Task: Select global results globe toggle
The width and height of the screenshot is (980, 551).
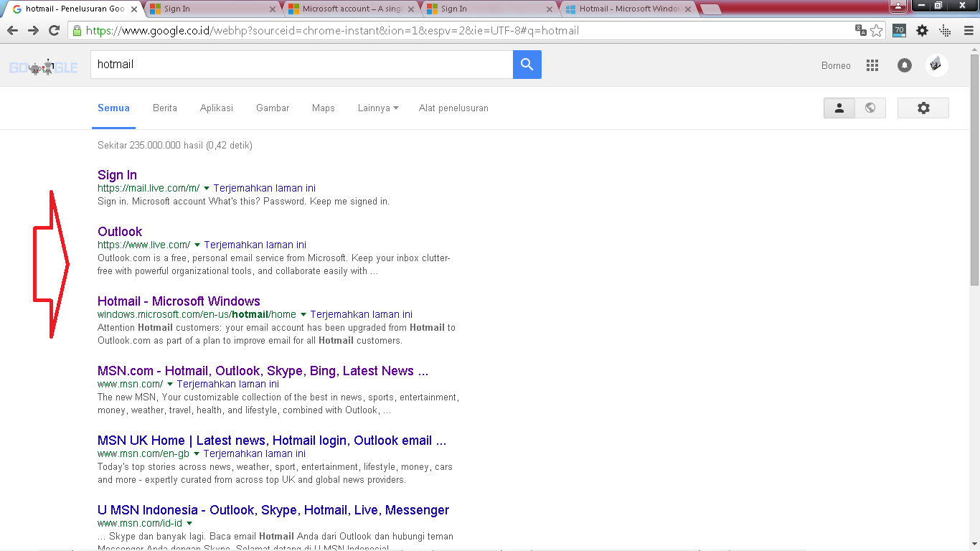Action: click(x=870, y=108)
